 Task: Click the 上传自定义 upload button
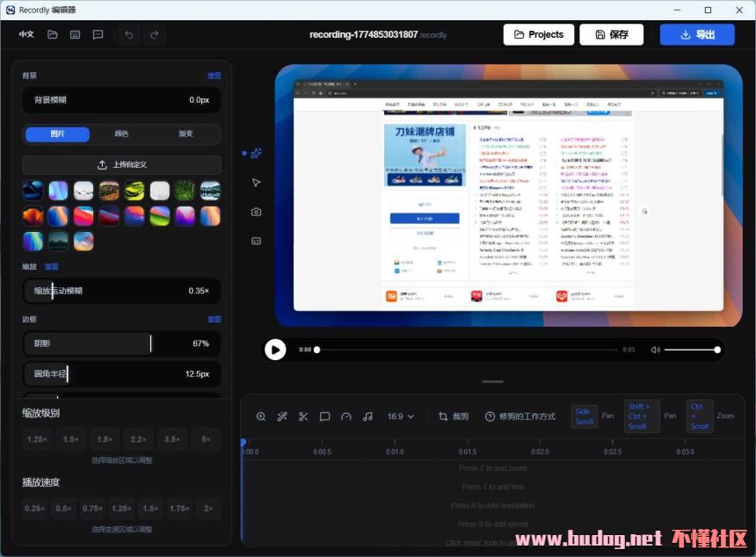point(121,164)
